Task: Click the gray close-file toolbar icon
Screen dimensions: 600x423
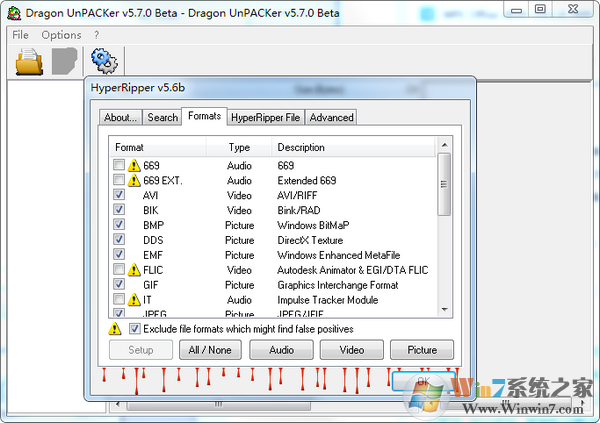Action: 64,61
